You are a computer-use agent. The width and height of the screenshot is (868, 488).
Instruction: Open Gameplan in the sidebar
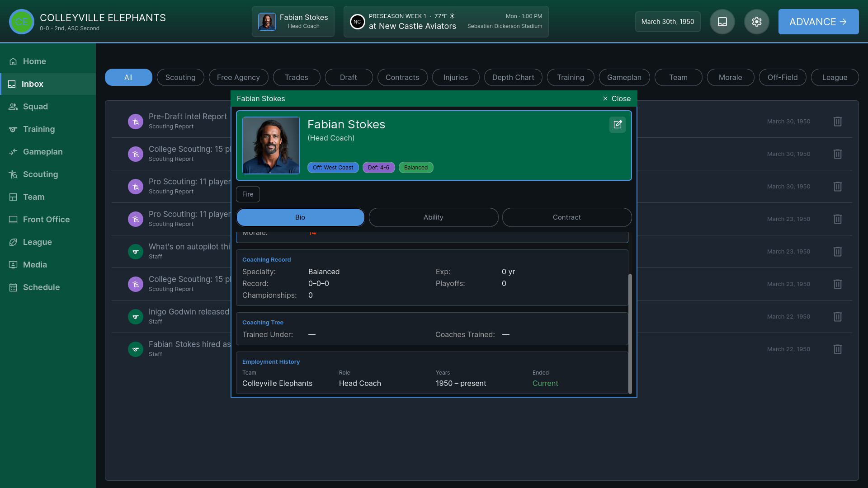48,152
